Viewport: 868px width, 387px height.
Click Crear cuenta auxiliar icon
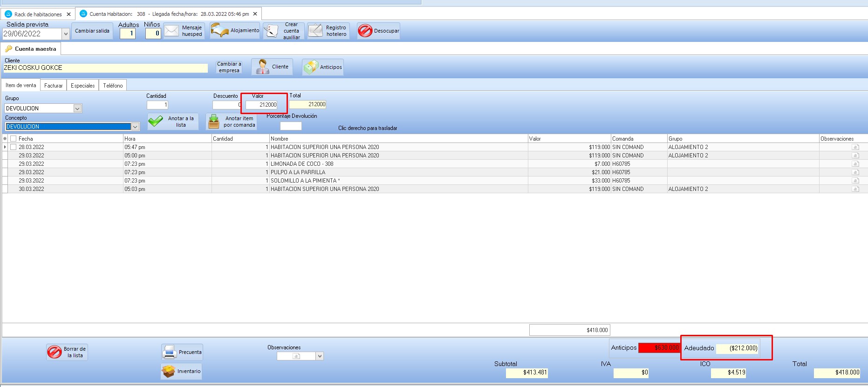[272, 31]
